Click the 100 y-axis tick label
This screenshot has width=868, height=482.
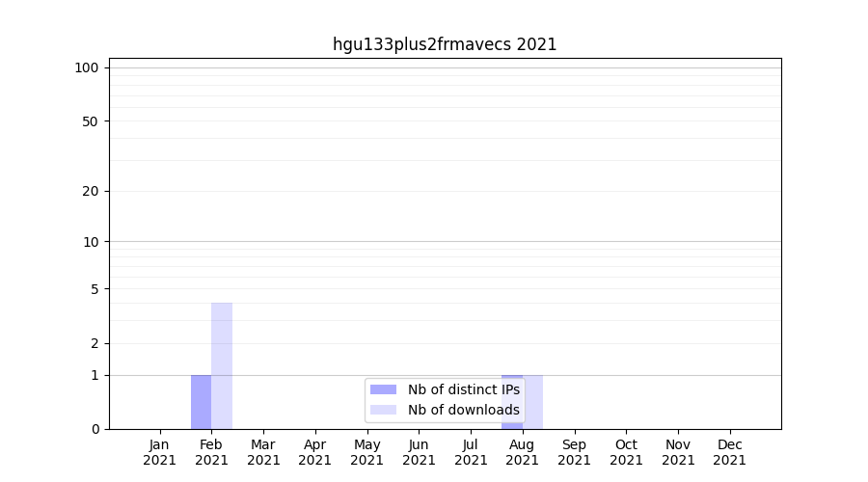pyautogui.click(x=87, y=67)
